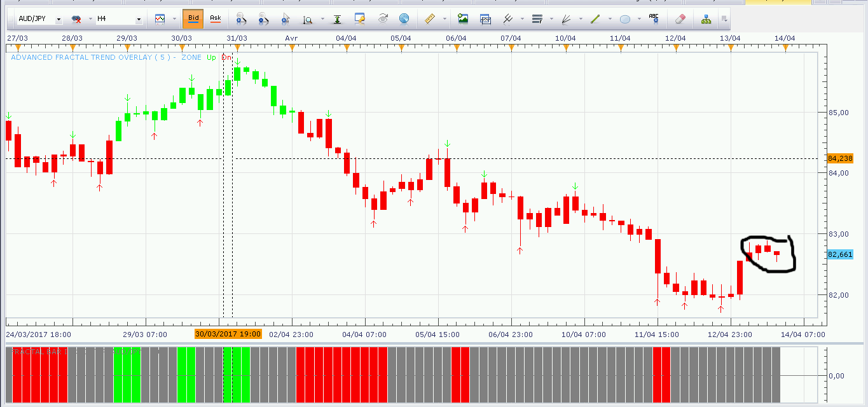This screenshot has height=407, width=868.
Task: Click the vertical zoom magnifier icon
Action: click(x=308, y=19)
